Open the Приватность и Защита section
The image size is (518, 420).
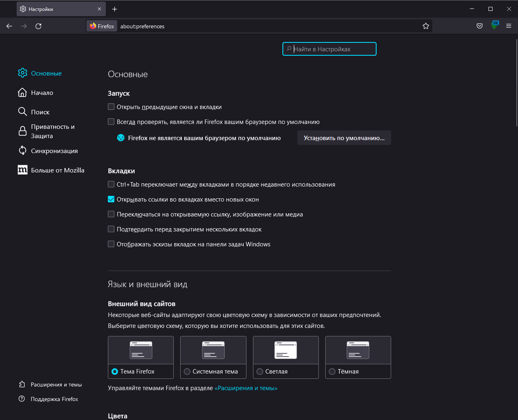[53, 131]
